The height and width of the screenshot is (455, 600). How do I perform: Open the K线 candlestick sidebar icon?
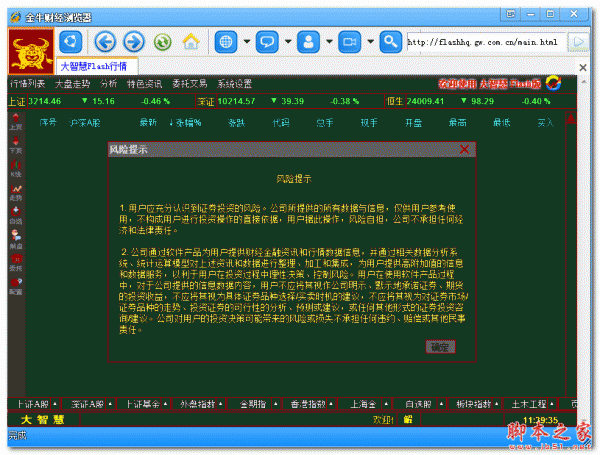click(x=16, y=169)
